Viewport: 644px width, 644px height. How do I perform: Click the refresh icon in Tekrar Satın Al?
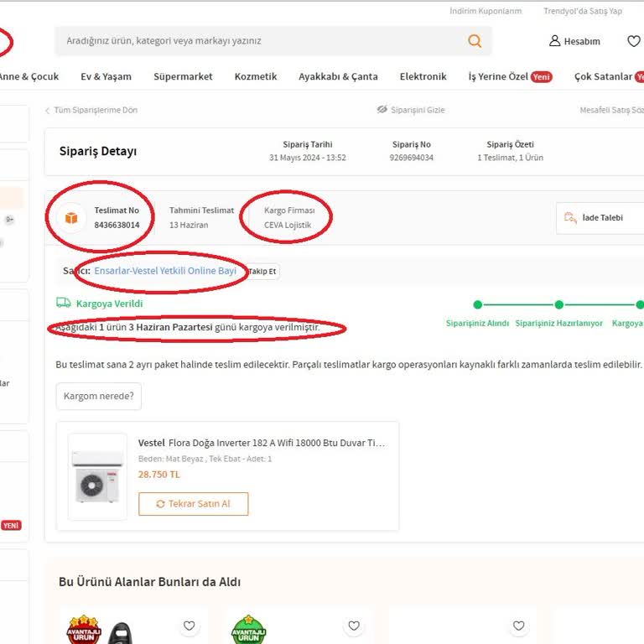[x=161, y=504]
